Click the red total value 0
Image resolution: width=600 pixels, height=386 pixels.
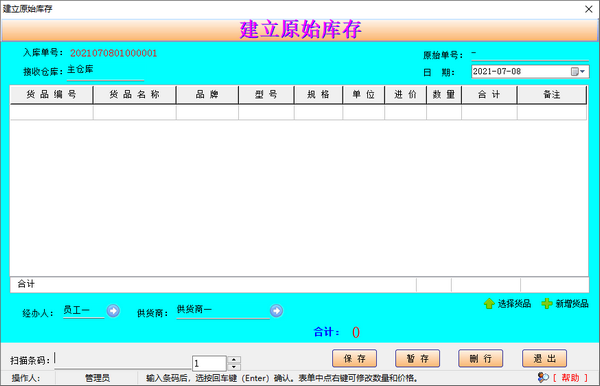click(x=356, y=332)
